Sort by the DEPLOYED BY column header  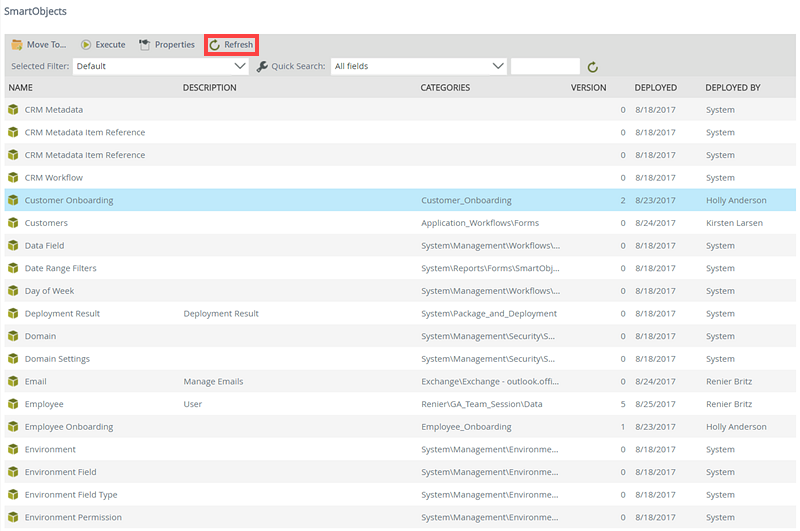pos(732,88)
